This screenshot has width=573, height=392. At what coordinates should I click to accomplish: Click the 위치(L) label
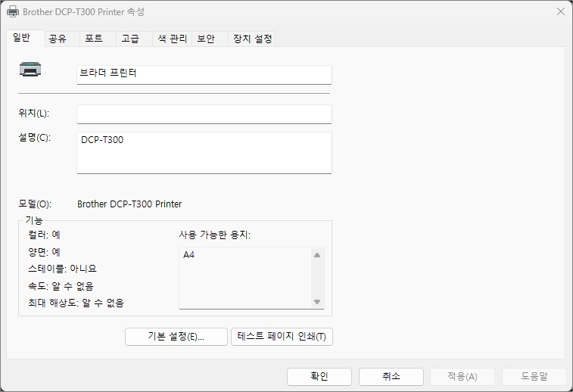pyautogui.click(x=33, y=114)
